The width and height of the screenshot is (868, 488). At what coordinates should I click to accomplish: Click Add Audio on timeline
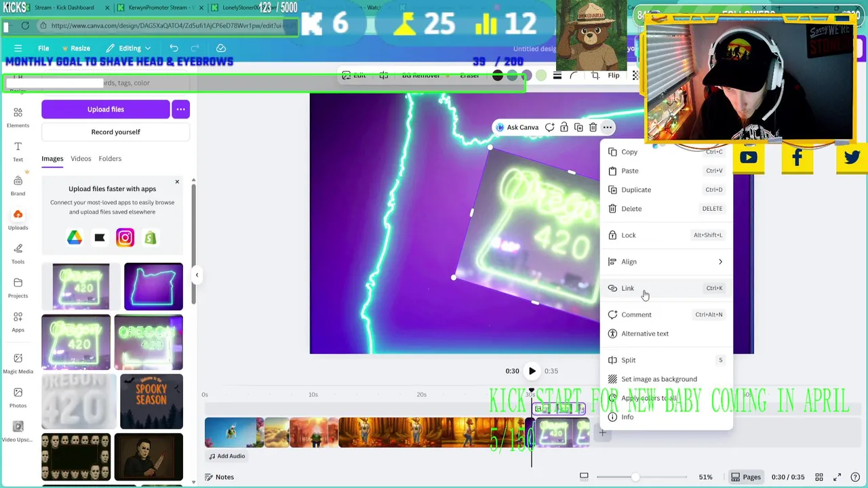tap(227, 456)
